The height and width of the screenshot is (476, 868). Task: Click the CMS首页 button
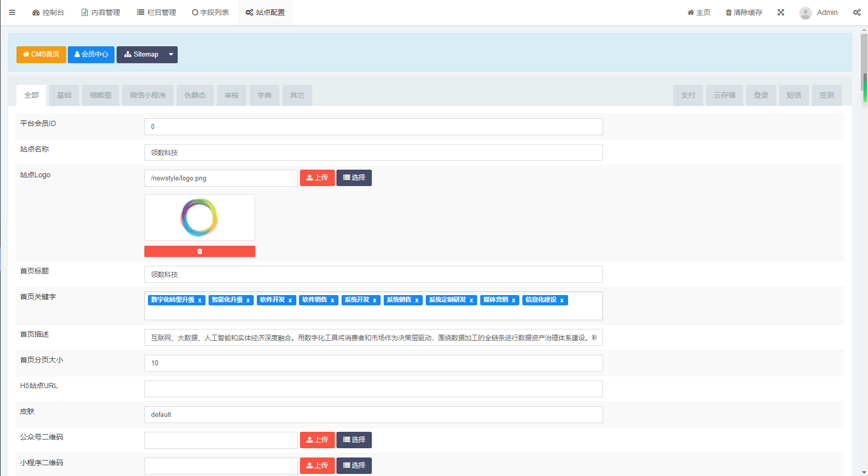pos(41,54)
